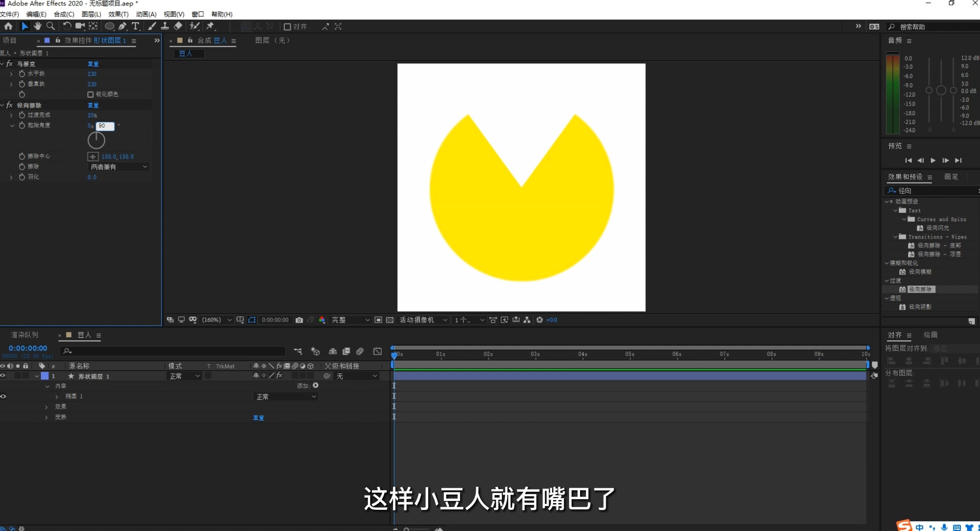980x531 pixels.
Task: Click the composition mini-flowchart icon in timeline
Action: [x=298, y=351]
